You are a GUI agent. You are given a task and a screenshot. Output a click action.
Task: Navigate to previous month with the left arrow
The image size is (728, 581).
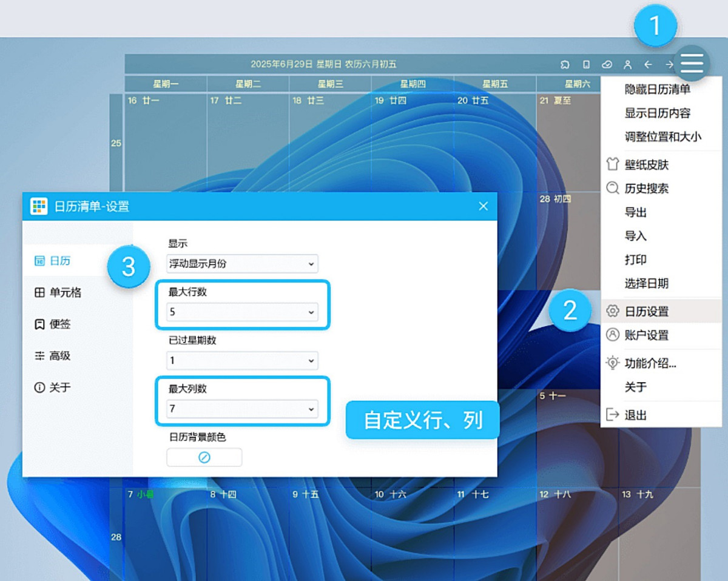648,64
